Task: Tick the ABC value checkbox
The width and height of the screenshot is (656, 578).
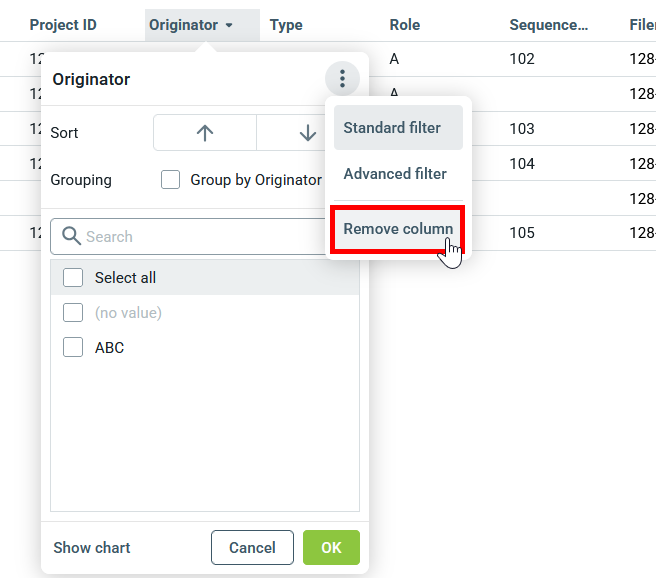Action: tap(73, 348)
